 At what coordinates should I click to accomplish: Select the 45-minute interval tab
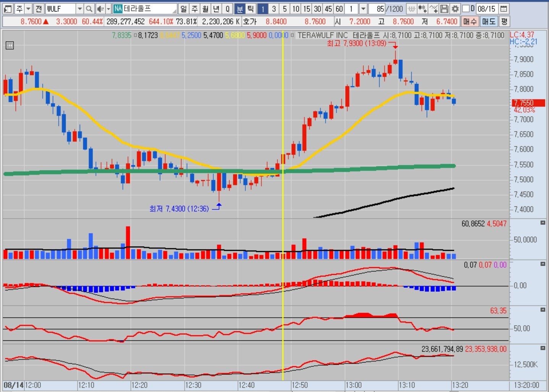pyautogui.click(x=328, y=8)
